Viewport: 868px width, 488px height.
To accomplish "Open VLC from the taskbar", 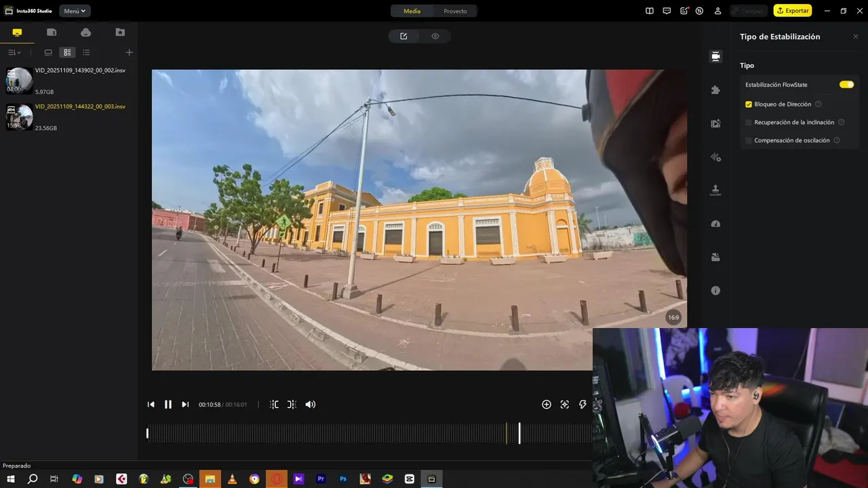I will tap(232, 479).
